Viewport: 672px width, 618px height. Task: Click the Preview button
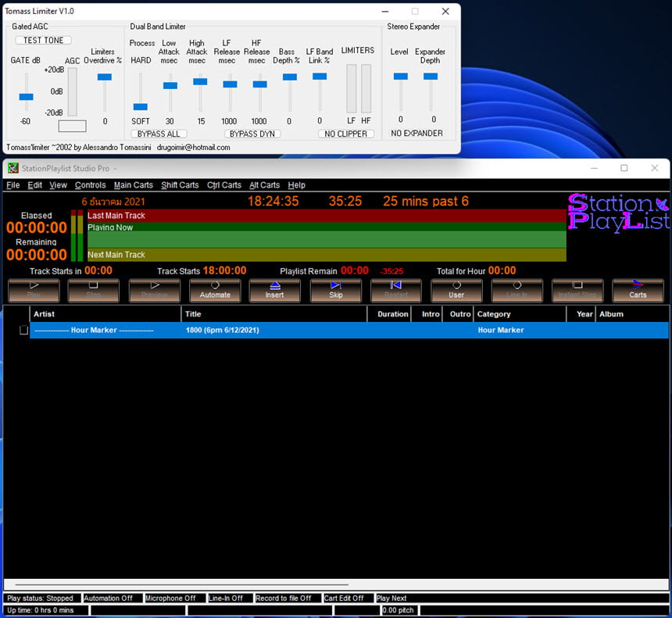point(154,291)
